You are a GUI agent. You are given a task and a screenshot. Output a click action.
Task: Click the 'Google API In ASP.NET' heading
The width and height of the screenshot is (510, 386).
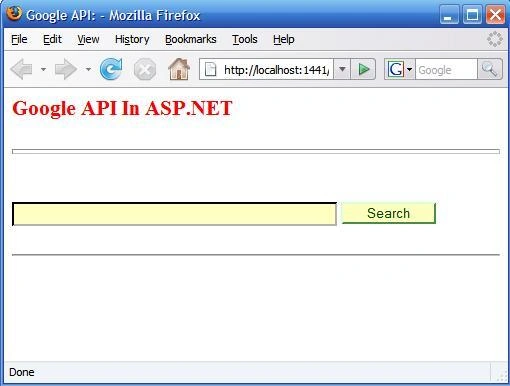coord(122,108)
